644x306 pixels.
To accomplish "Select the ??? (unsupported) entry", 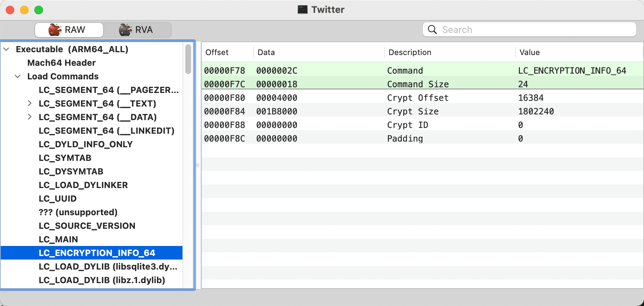I will 78,212.
